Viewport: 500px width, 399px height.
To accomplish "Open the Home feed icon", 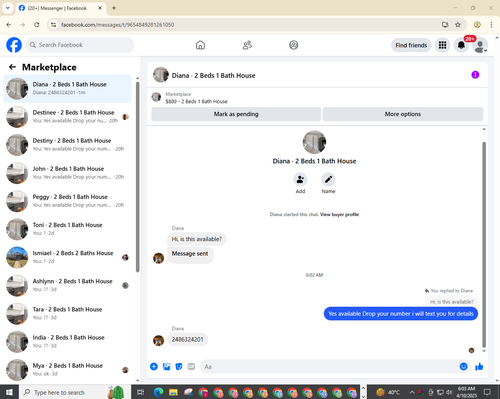I will point(200,45).
